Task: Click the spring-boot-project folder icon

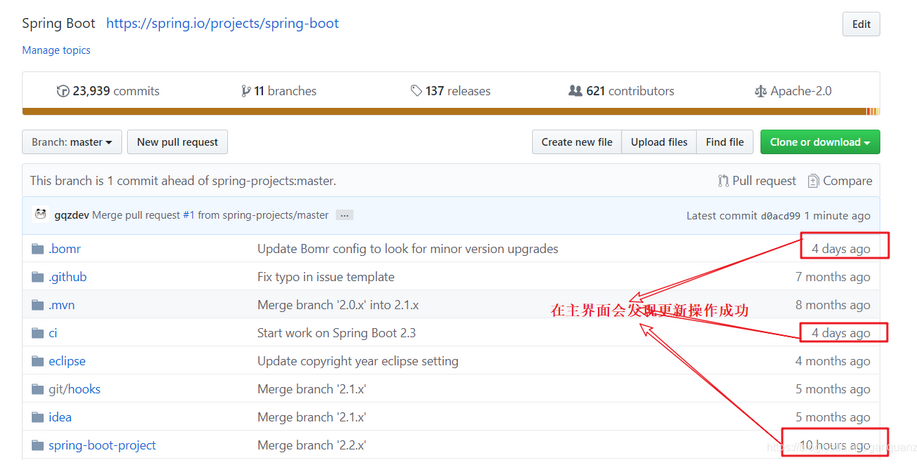Action: 38,446
